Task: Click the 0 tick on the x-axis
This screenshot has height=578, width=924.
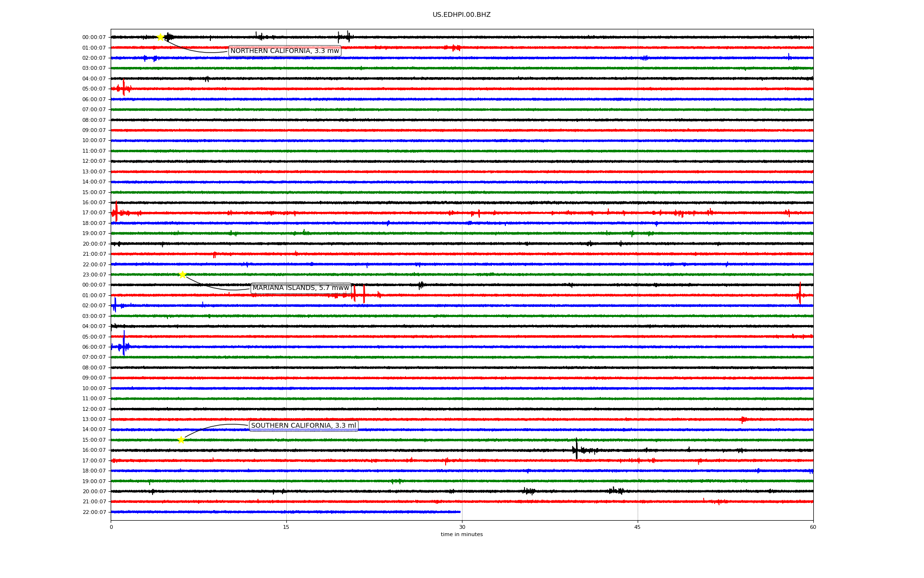Action: point(111,527)
